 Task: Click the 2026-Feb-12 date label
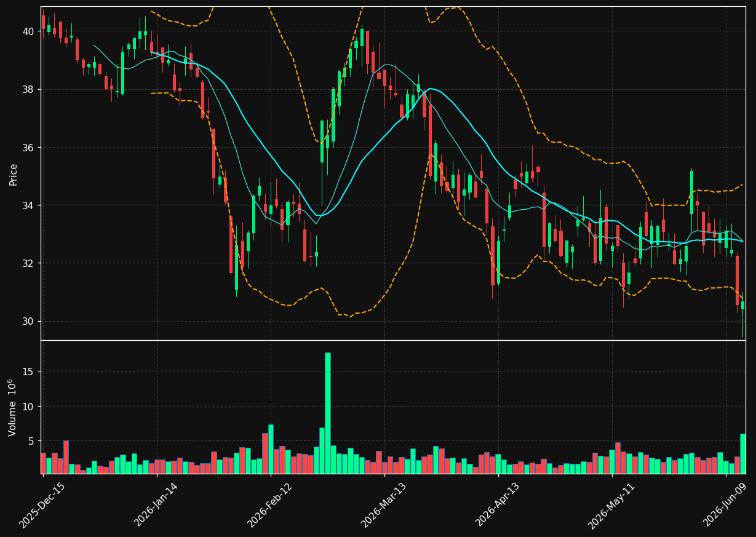click(x=270, y=506)
